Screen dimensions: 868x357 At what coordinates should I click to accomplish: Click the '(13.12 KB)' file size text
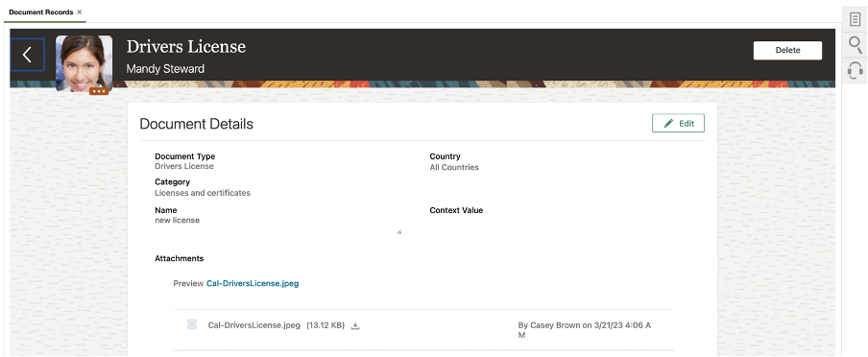pos(325,325)
